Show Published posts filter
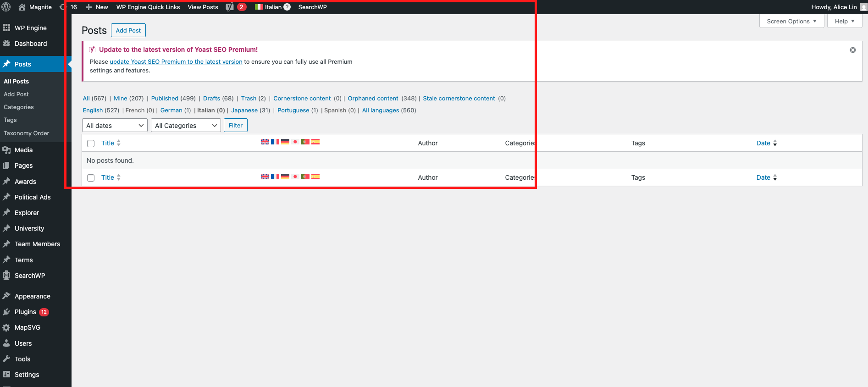This screenshot has height=387, width=868. pyautogui.click(x=165, y=99)
